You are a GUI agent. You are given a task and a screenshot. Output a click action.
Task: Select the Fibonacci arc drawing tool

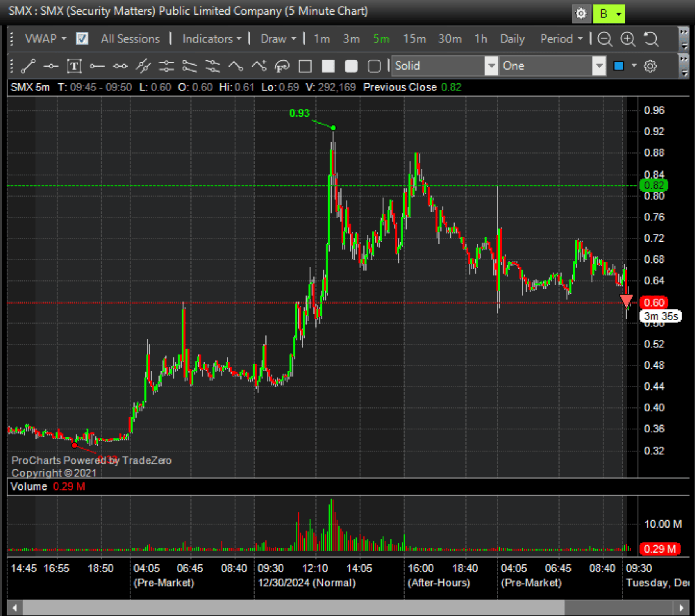tap(282, 66)
